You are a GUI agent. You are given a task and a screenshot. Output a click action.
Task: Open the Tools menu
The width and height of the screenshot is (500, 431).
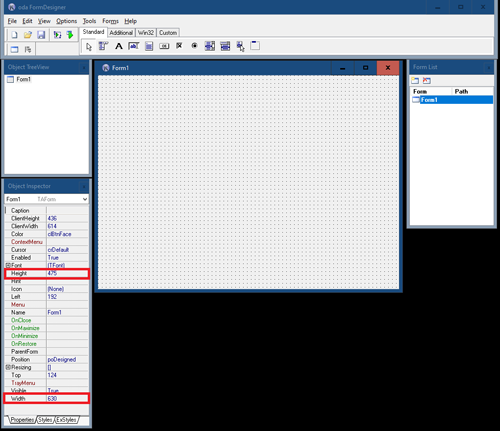coord(89,21)
